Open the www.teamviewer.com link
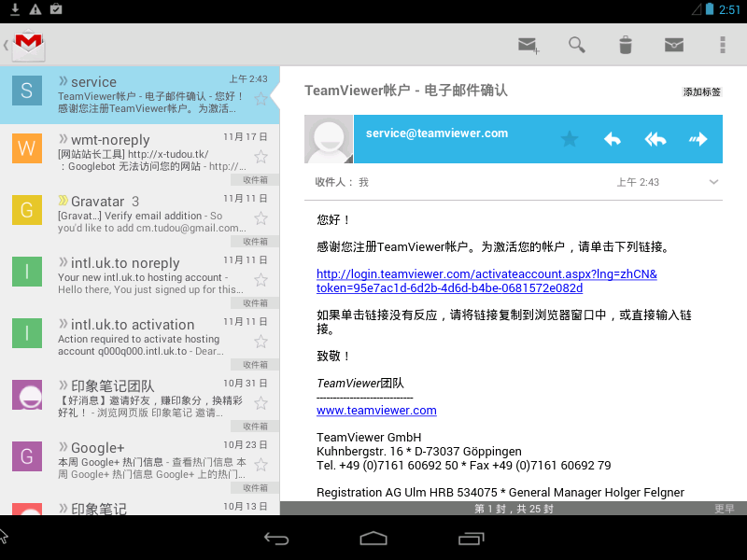This screenshot has width=747, height=560. coord(376,411)
